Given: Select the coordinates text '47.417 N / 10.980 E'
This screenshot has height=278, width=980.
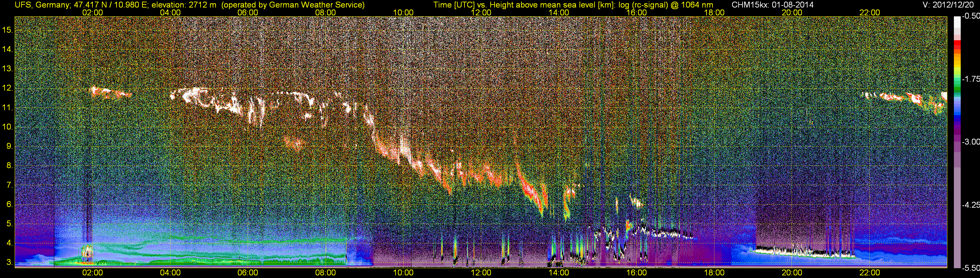Looking at the screenshot, I should (x=111, y=5).
